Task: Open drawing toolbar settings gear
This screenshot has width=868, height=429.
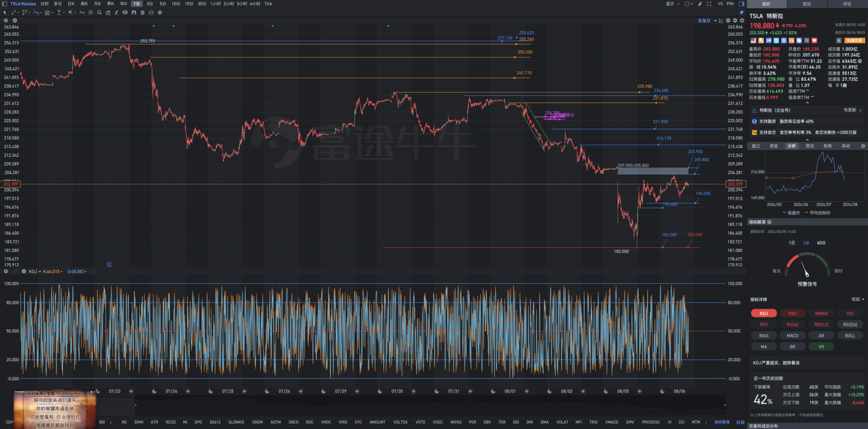Action: coord(160,12)
